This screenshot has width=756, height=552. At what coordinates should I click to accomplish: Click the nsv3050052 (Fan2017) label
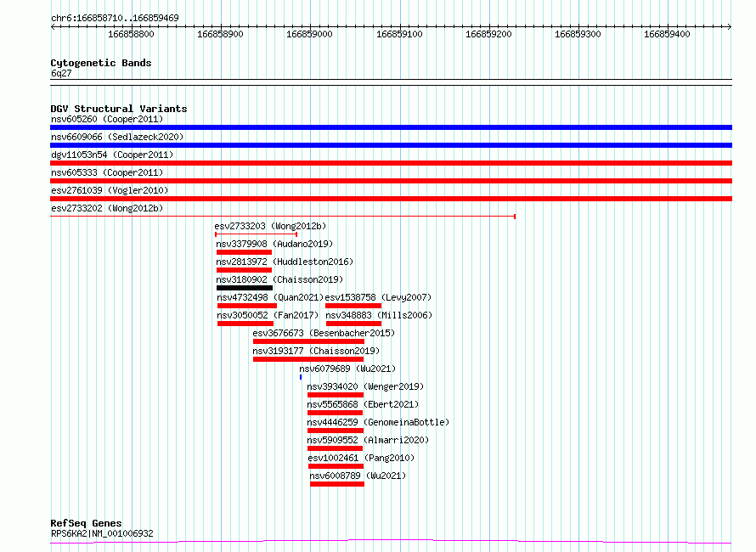point(268,315)
